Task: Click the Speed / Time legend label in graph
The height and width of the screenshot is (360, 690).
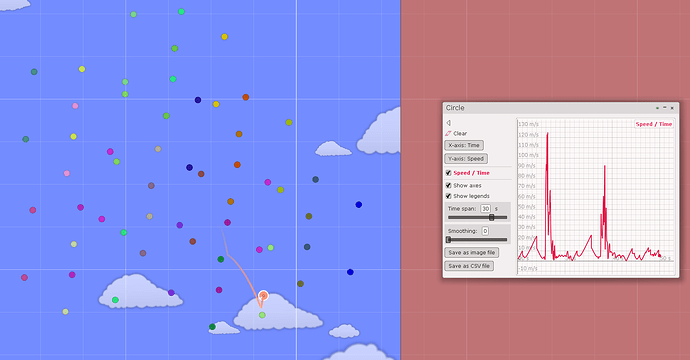Action: [653, 124]
